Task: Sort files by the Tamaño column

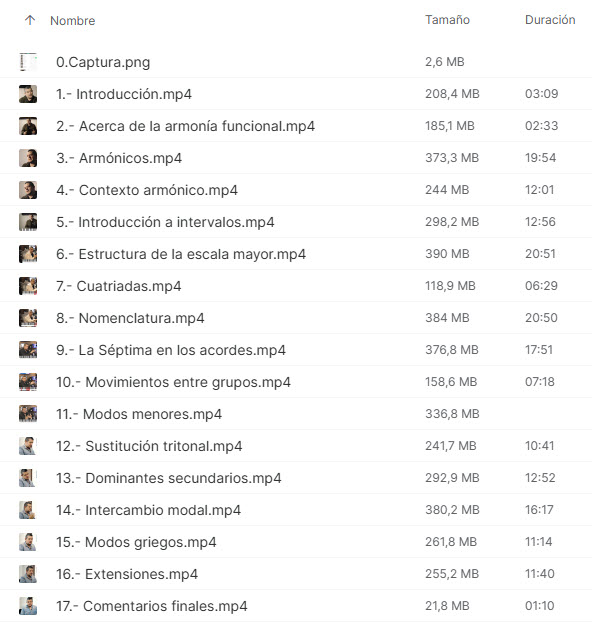Action: pos(447,20)
